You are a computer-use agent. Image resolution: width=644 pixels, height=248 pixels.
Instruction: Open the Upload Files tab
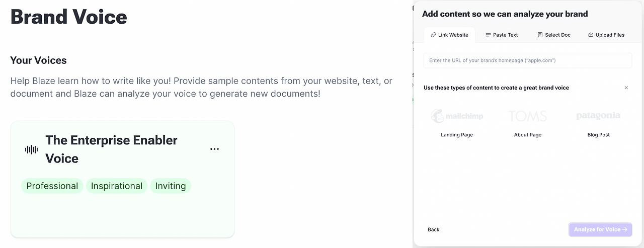pyautogui.click(x=606, y=35)
